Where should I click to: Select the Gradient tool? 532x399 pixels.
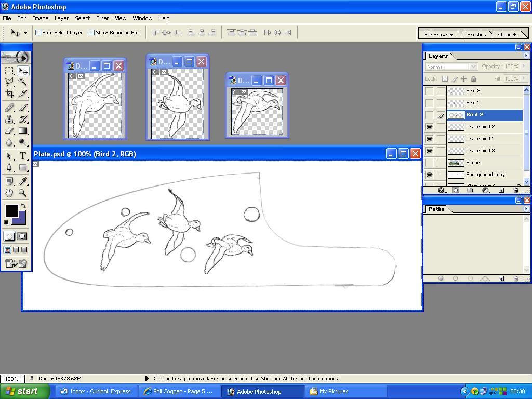click(23, 130)
